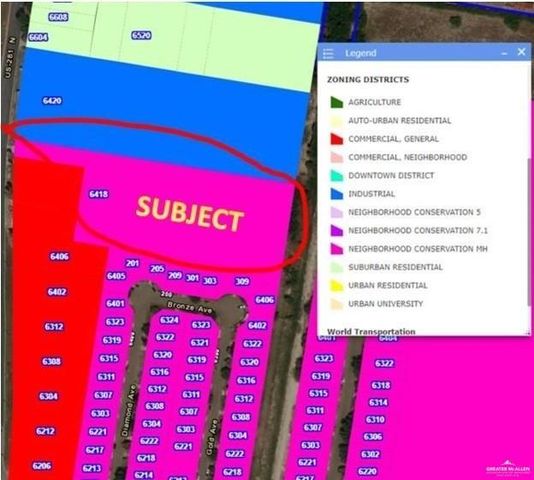This screenshot has height=480, width=534.
Task: Click the Agriculture green legend symbol
Action: tap(336, 102)
